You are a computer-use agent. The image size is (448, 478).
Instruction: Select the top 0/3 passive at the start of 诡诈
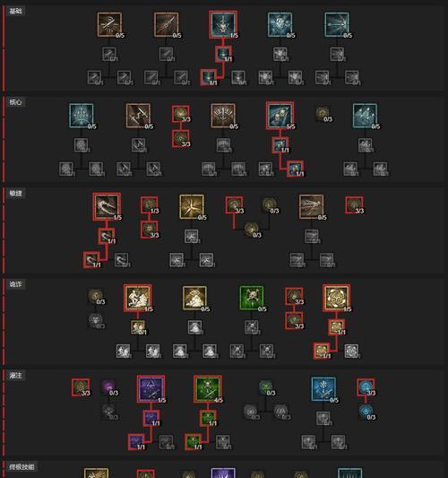(95, 297)
